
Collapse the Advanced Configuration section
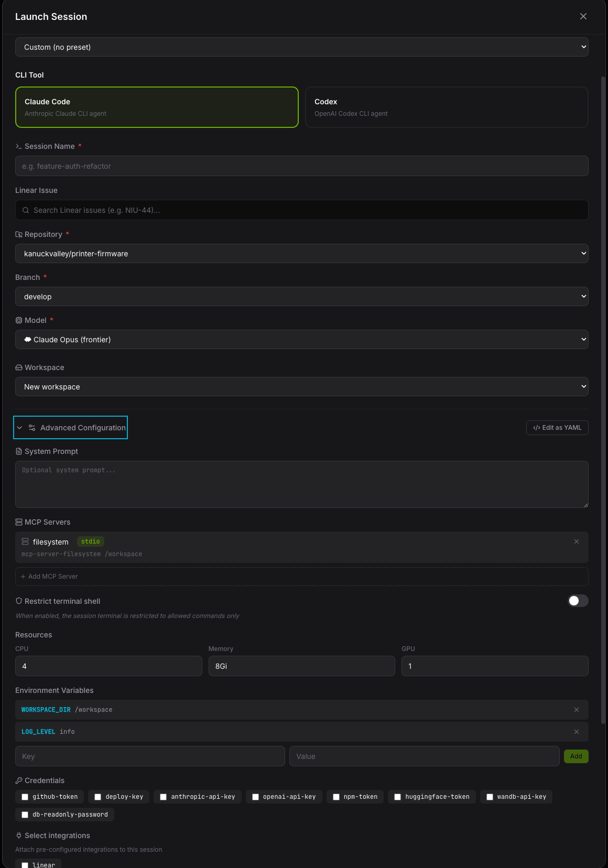click(71, 428)
